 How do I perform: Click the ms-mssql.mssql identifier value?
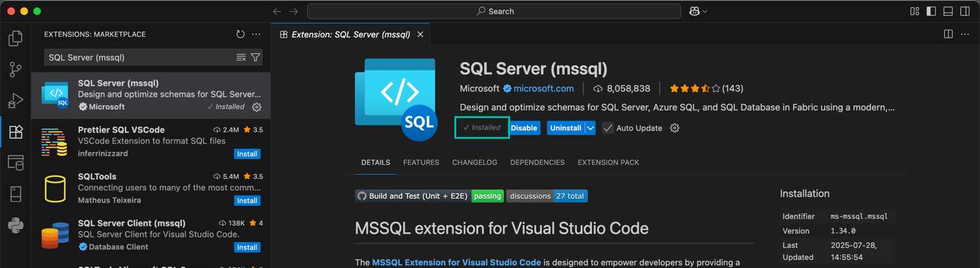tap(859, 217)
